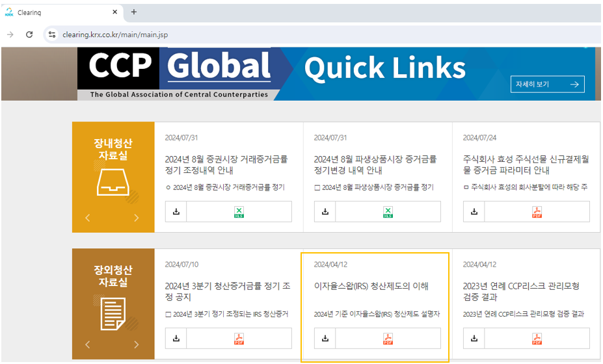Click description 2024년 기준 이자율스왑(IRS) 청산제도 설명자

pyautogui.click(x=377, y=314)
